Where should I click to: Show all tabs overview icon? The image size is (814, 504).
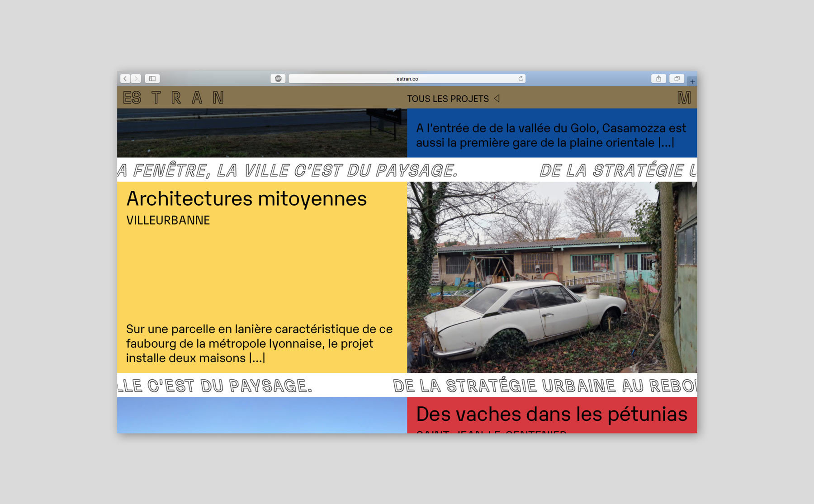(677, 79)
